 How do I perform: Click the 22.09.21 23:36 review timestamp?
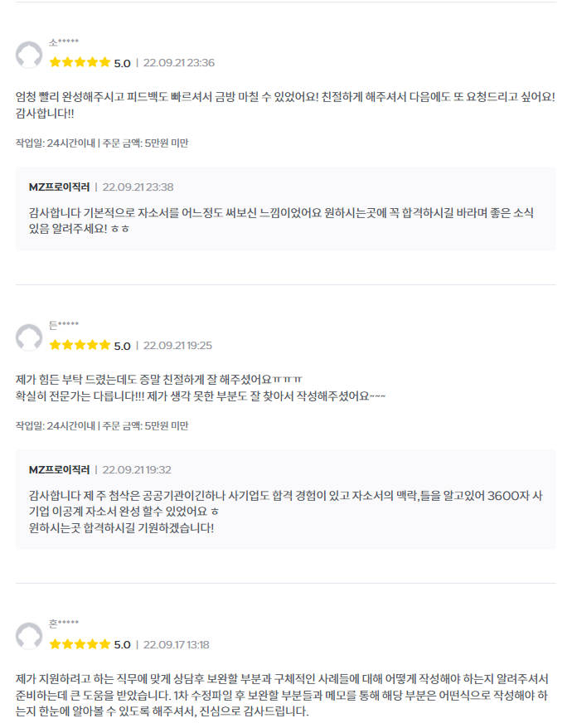(x=179, y=63)
